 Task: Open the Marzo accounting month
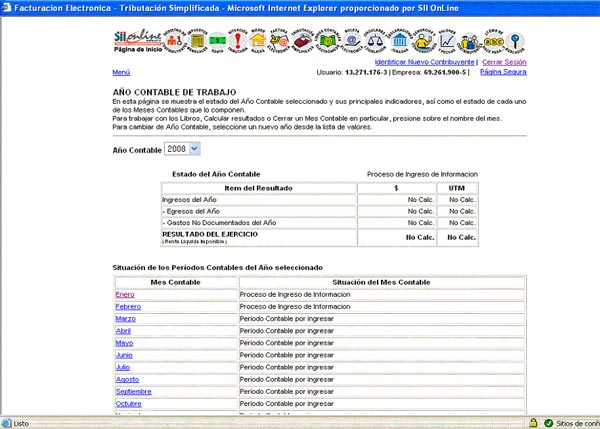126,319
